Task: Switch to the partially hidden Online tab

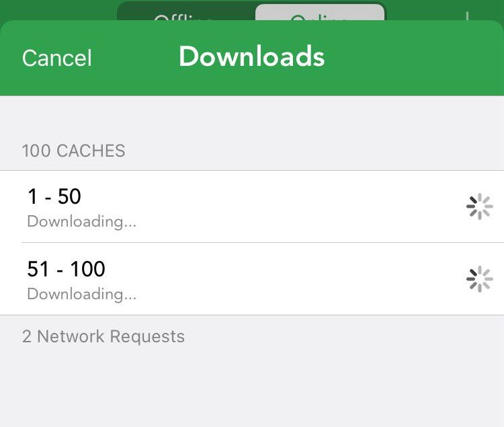Action: click(320, 13)
